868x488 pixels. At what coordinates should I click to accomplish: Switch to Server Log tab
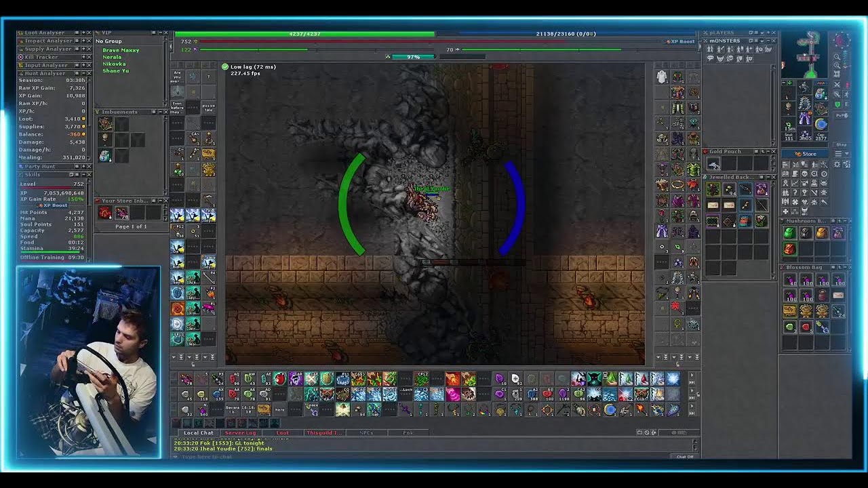(241, 432)
